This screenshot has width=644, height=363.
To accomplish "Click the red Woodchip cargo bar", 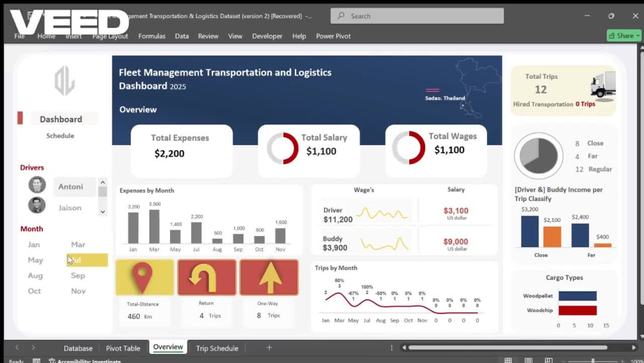I will click(578, 310).
